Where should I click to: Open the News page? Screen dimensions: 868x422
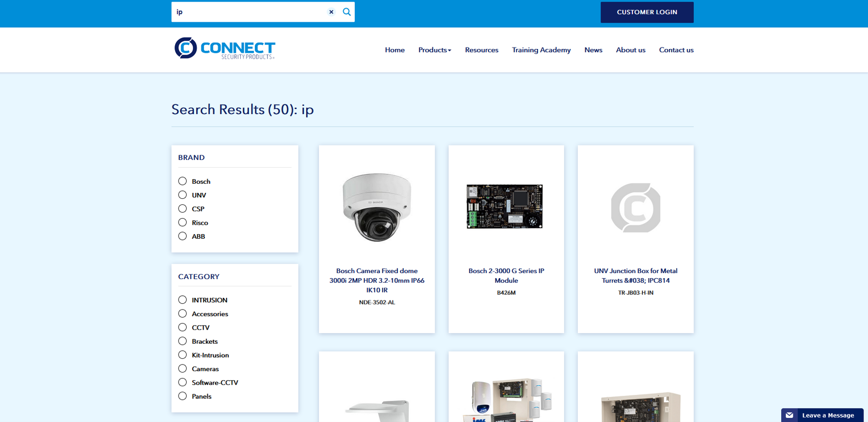593,50
